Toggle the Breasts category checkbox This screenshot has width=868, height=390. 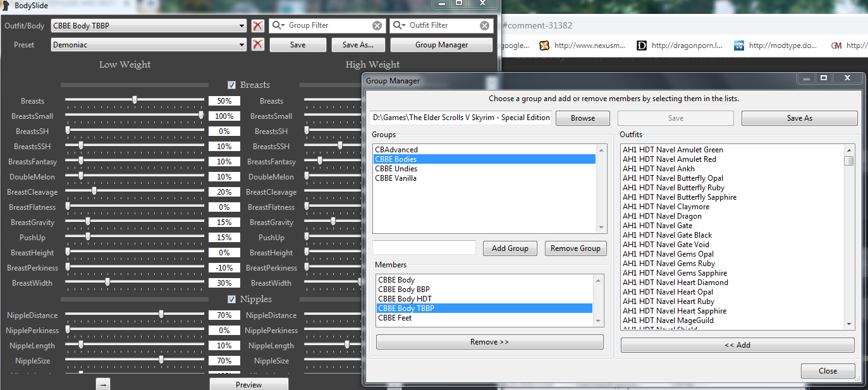[x=232, y=85]
